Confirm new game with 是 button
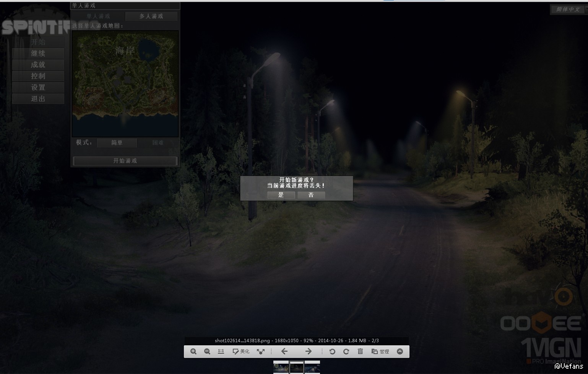 pyautogui.click(x=281, y=195)
